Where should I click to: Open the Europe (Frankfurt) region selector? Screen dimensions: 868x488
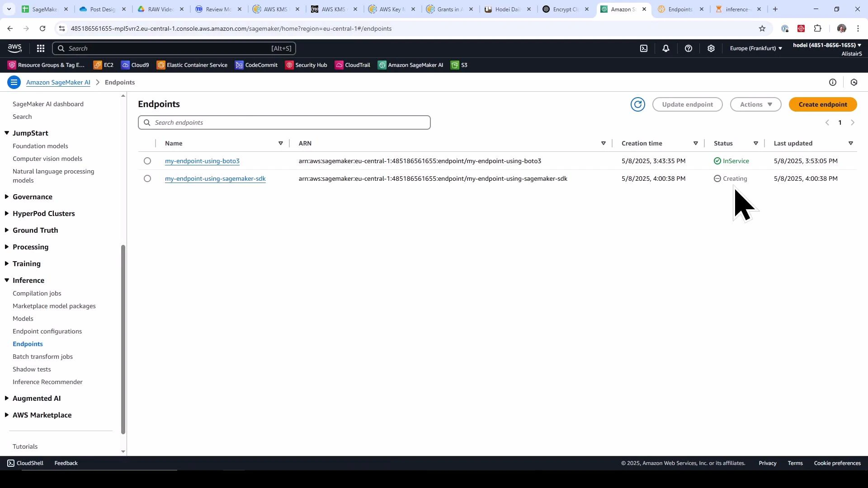coord(755,48)
